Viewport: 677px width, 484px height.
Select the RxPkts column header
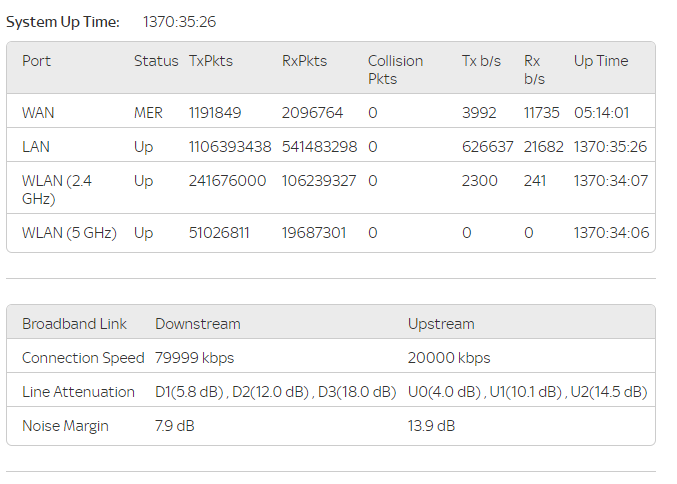pyautogui.click(x=304, y=61)
